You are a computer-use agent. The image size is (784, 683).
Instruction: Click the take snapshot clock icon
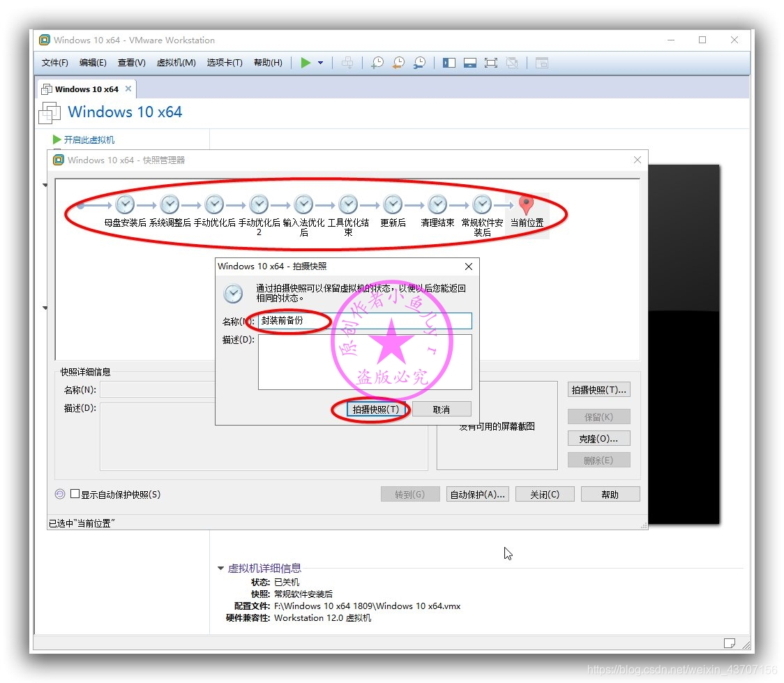[x=377, y=63]
